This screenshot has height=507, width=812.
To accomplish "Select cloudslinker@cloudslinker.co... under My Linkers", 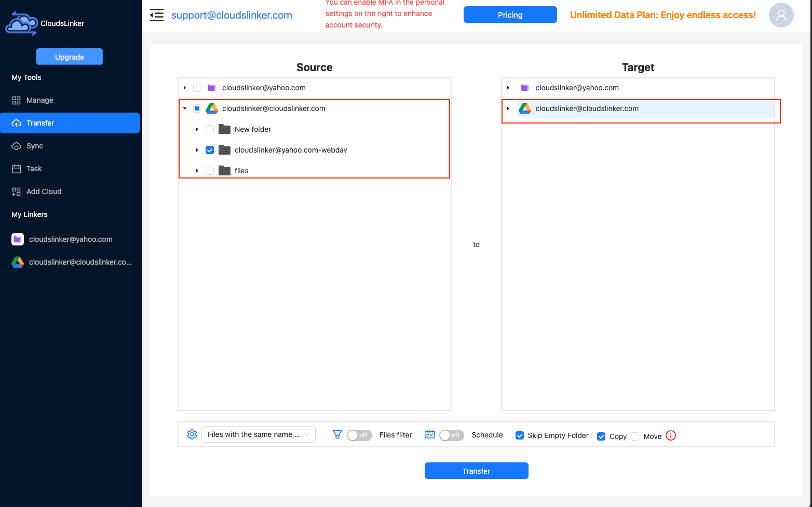I will click(80, 262).
